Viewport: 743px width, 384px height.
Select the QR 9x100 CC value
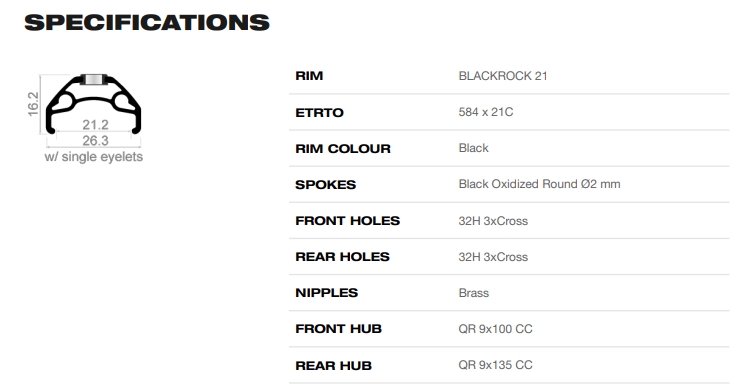click(495, 329)
